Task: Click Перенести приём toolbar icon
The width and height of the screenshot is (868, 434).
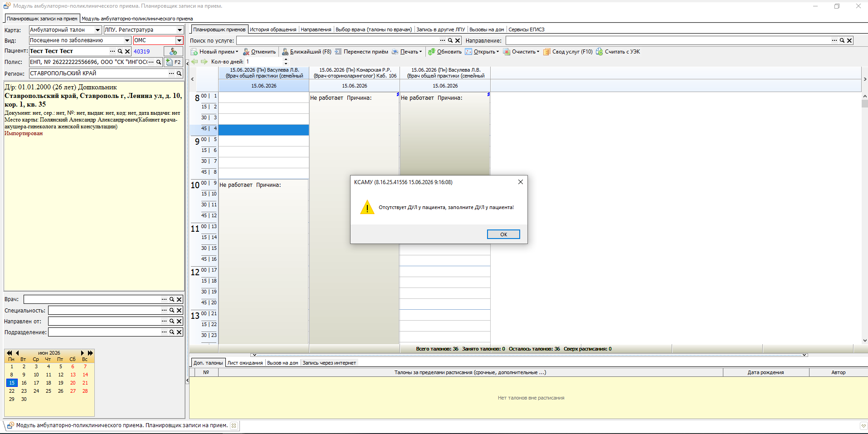Action: 338,52
